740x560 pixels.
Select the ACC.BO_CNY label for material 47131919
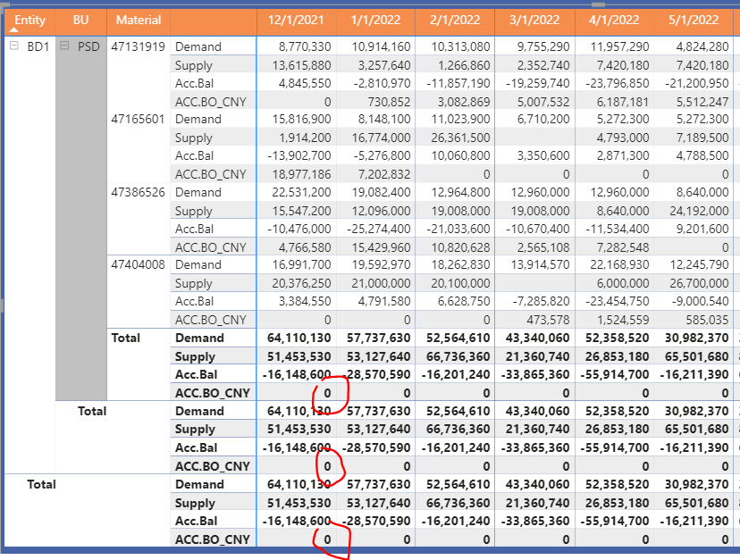(211, 102)
